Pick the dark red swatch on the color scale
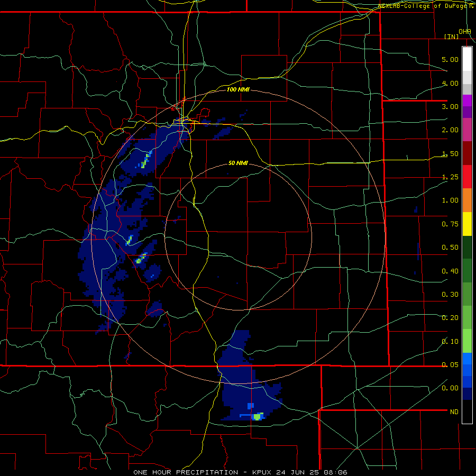This screenshot has height=476, width=476. click(467, 153)
